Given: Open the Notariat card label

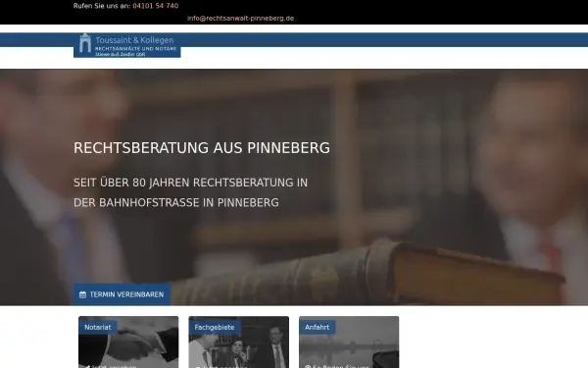Looking at the screenshot, I should coord(98,327).
